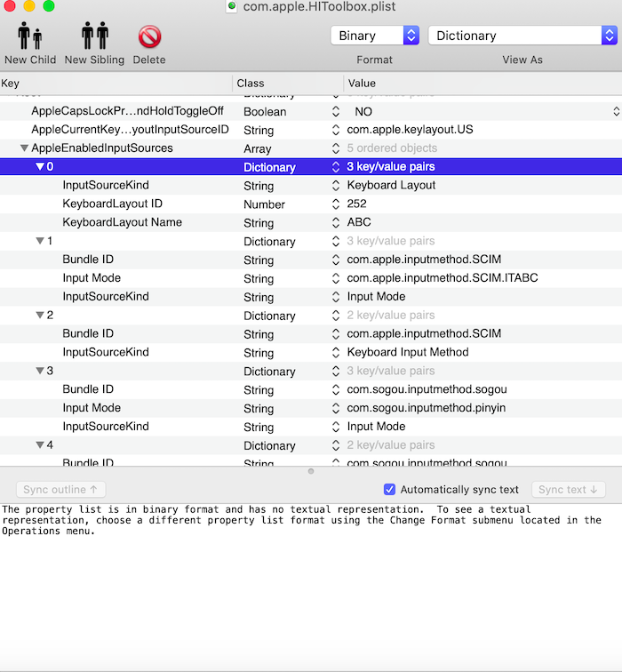The width and height of the screenshot is (622, 672).
Task: Collapse the AppleEnabledInputSources array
Action: pyautogui.click(x=24, y=148)
